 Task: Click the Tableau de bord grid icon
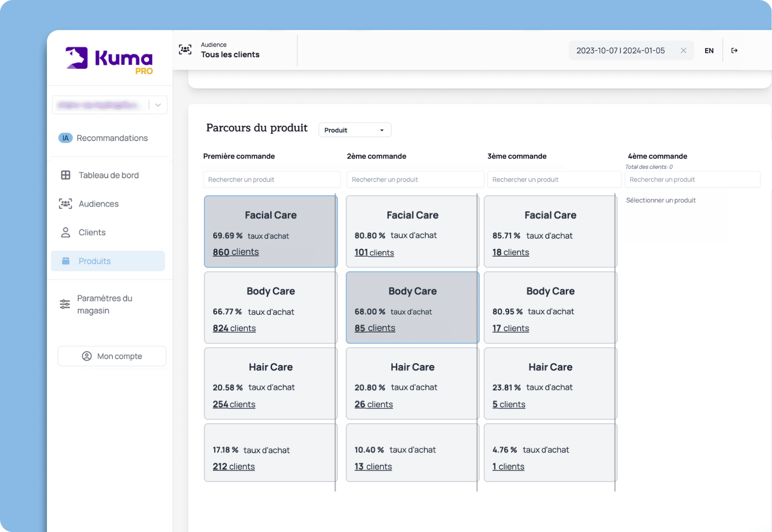tap(65, 175)
